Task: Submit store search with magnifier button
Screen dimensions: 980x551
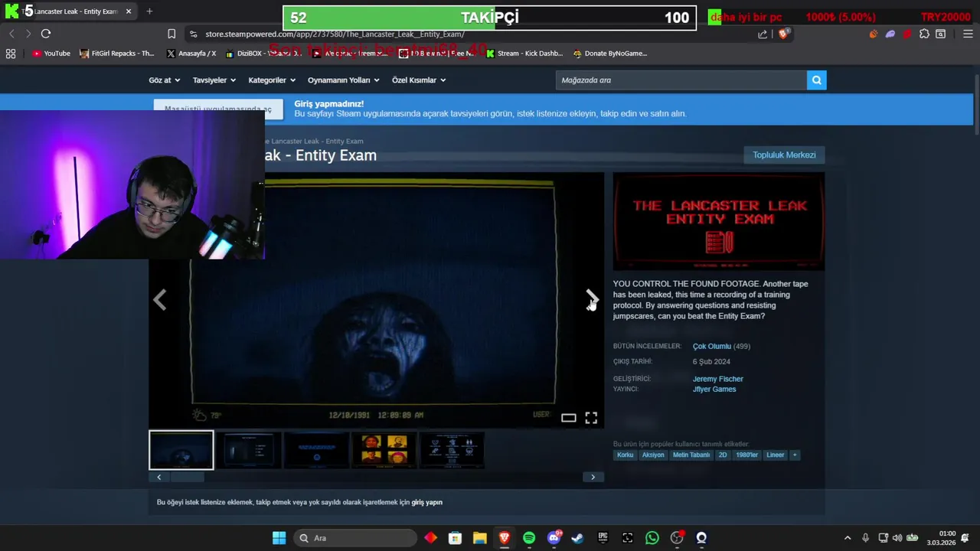Action: [816, 80]
